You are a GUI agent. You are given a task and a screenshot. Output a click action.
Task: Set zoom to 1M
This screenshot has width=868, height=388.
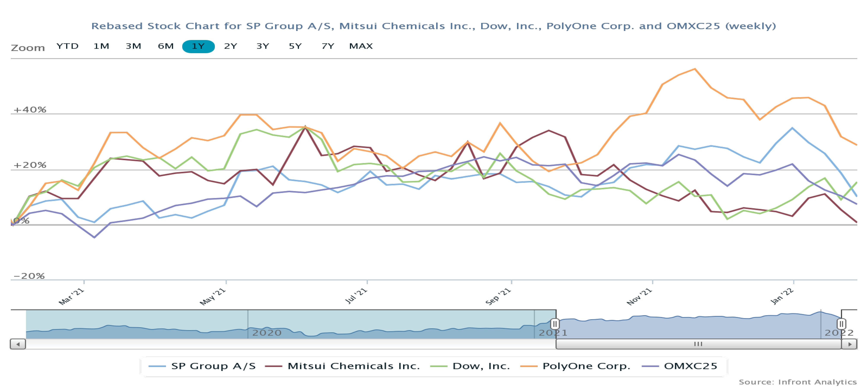pos(101,46)
